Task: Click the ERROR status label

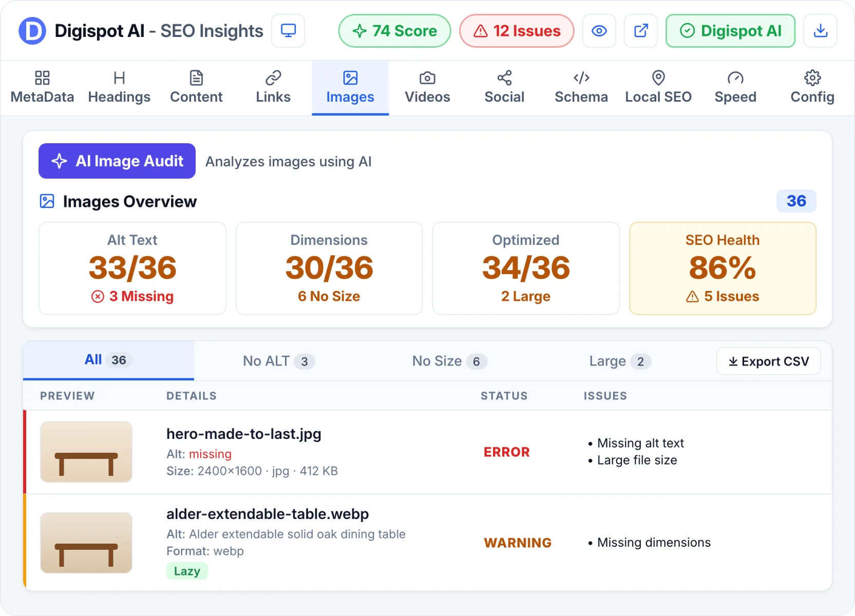Action: 506,452
